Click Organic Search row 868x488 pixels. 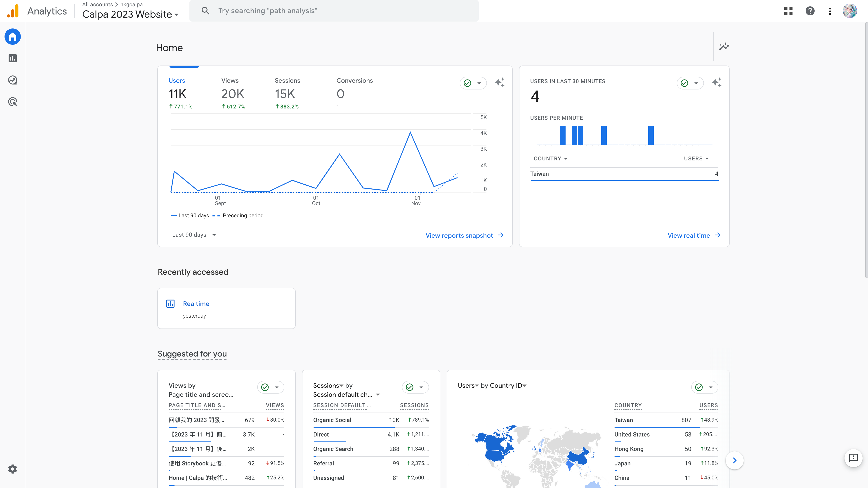pyautogui.click(x=371, y=449)
